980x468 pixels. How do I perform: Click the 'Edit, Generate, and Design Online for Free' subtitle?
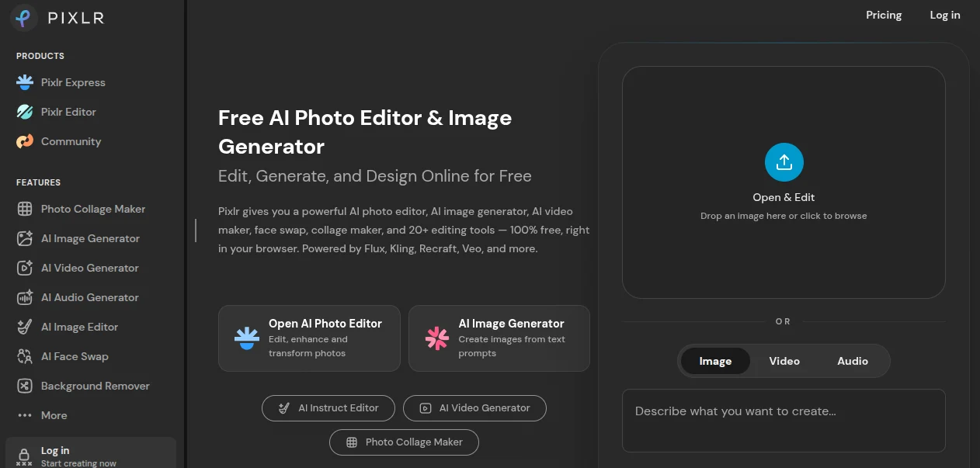coord(375,176)
